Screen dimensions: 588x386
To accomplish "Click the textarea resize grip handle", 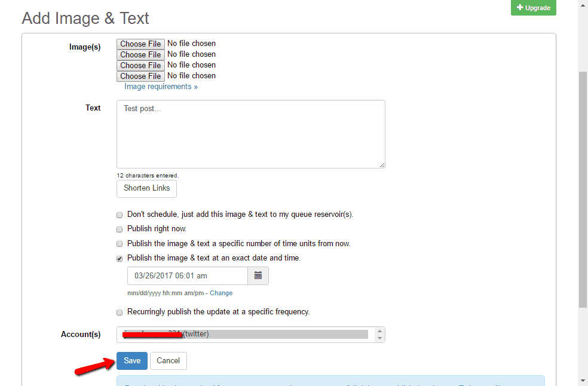I will 382,165.
